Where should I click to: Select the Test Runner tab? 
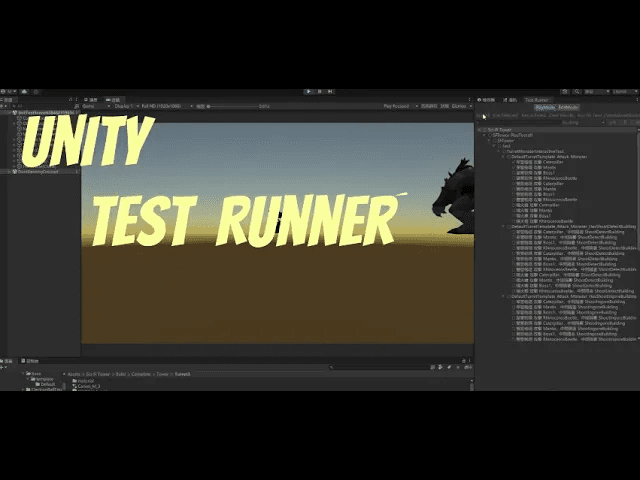(536, 100)
